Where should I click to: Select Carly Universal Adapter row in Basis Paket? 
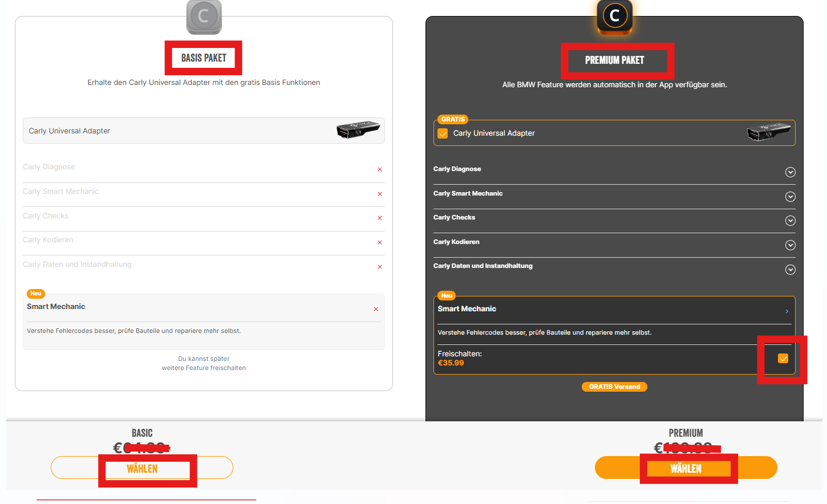pyautogui.click(x=204, y=131)
